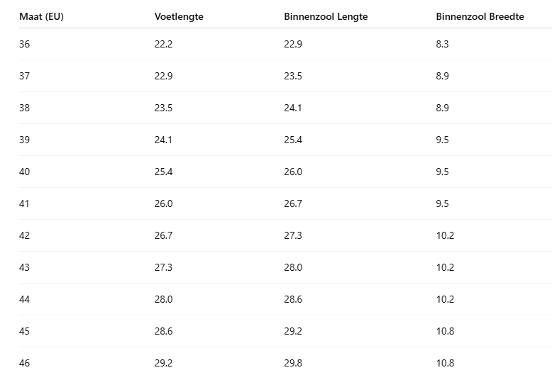Screen dimensions: 552x392
Task: Click the size 45 row label
Action: click(x=25, y=331)
